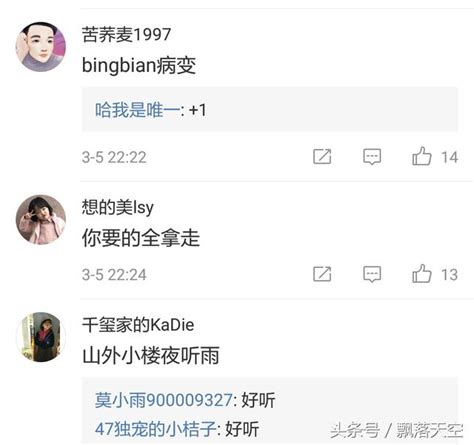Open replier 47独宠的小桔子's profile

tap(156, 429)
